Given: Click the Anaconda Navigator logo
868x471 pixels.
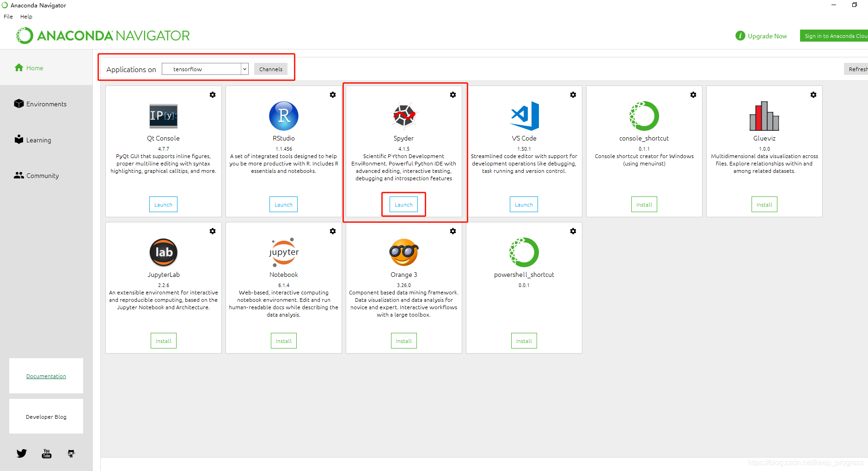Looking at the screenshot, I should click(103, 36).
